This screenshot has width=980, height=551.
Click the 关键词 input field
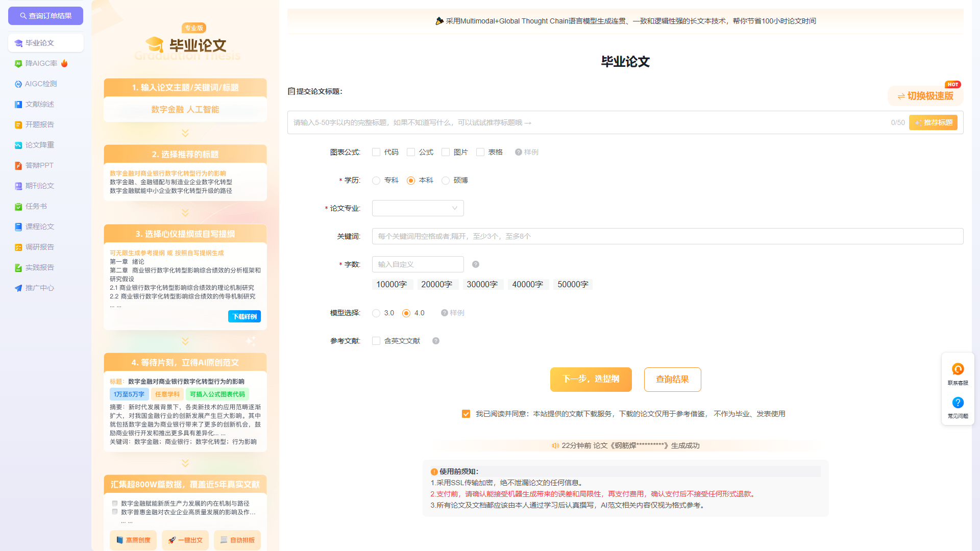[667, 236]
